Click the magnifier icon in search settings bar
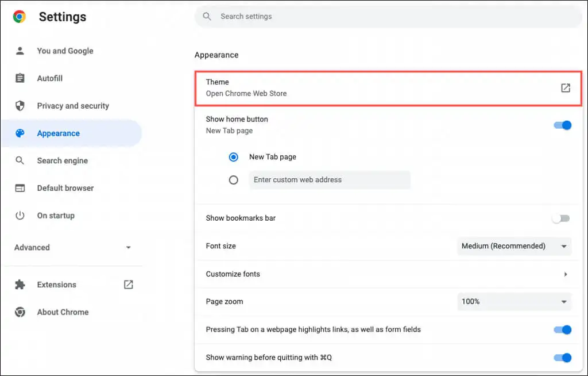The height and width of the screenshot is (376, 588). (207, 17)
